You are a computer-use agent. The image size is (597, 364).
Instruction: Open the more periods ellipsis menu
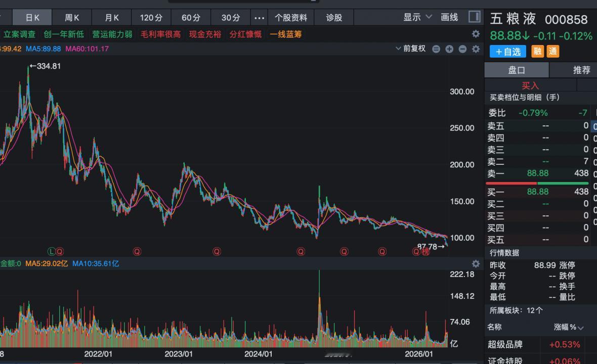point(259,18)
